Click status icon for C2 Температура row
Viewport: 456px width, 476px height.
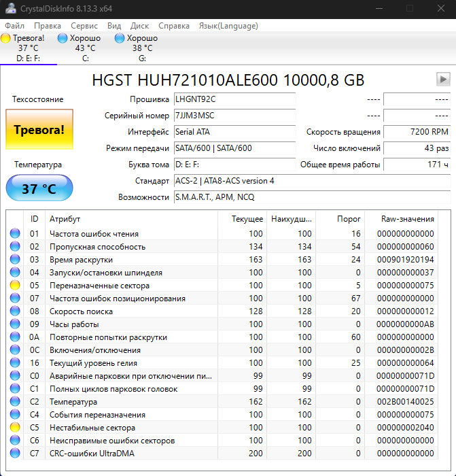[x=15, y=402]
